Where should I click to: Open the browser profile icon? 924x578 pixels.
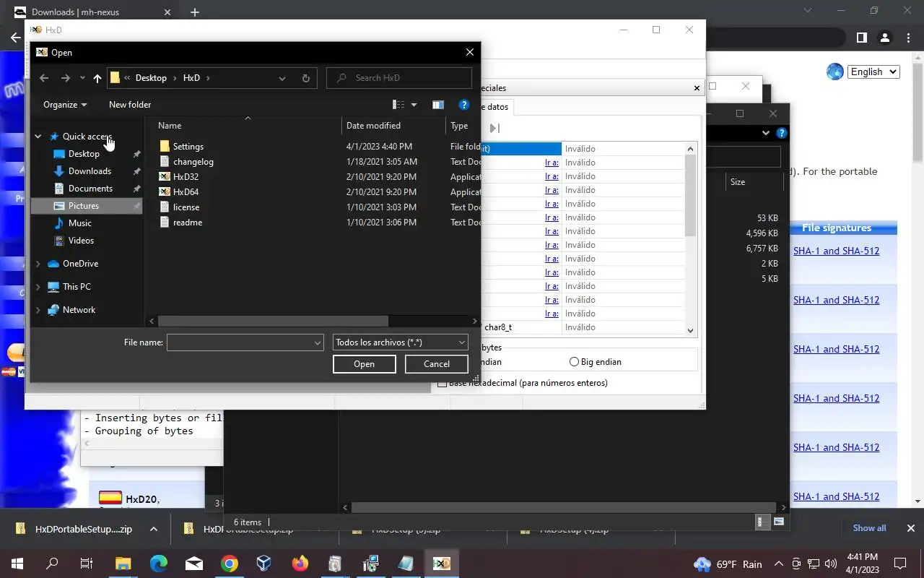[x=885, y=38]
